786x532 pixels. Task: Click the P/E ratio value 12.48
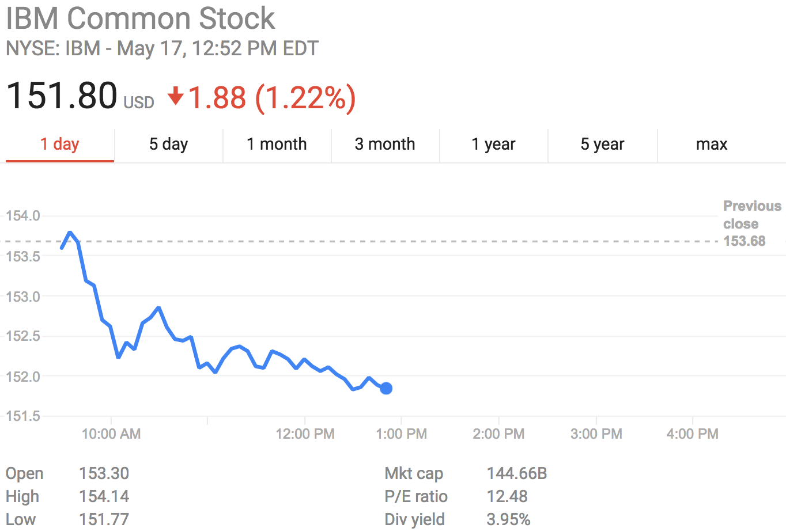(x=507, y=497)
